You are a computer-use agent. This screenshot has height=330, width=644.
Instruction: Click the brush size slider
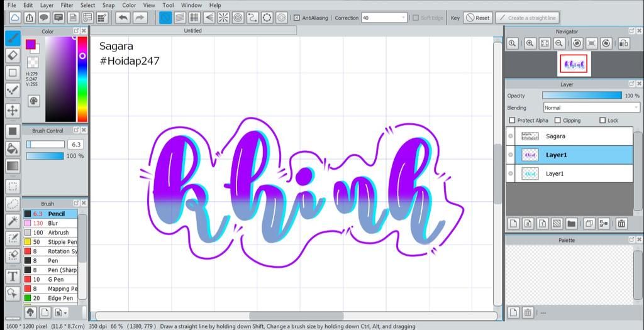pyautogui.click(x=45, y=145)
